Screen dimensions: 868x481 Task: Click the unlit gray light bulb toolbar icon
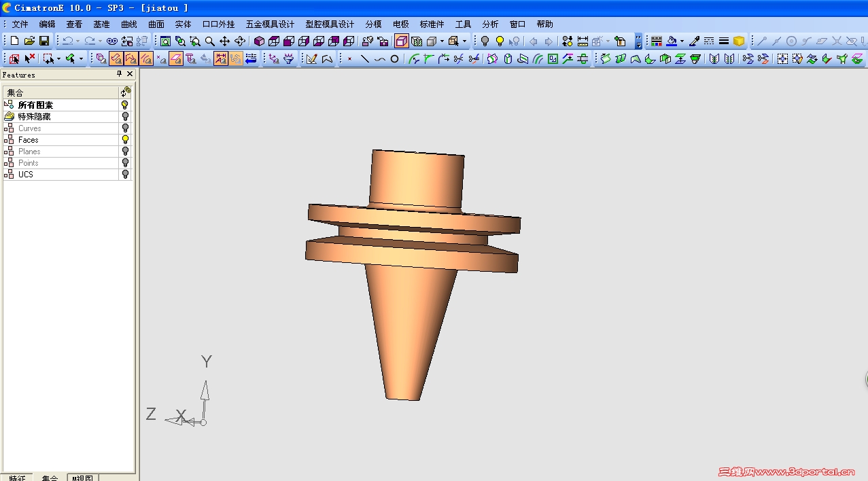pos(485,41)
